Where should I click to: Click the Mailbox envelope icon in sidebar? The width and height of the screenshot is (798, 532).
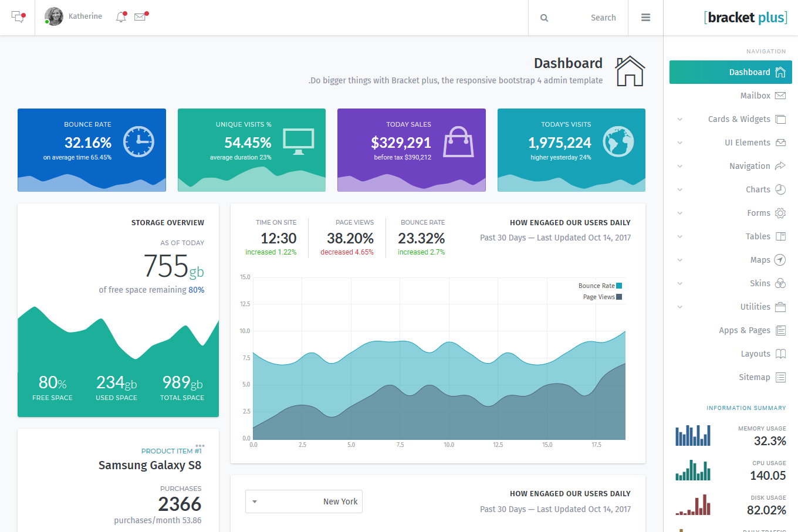point(780,96)
